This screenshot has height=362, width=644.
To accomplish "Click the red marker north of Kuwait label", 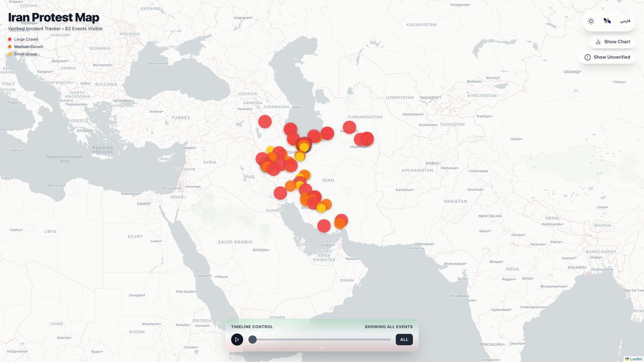I will tap(280, 193).
